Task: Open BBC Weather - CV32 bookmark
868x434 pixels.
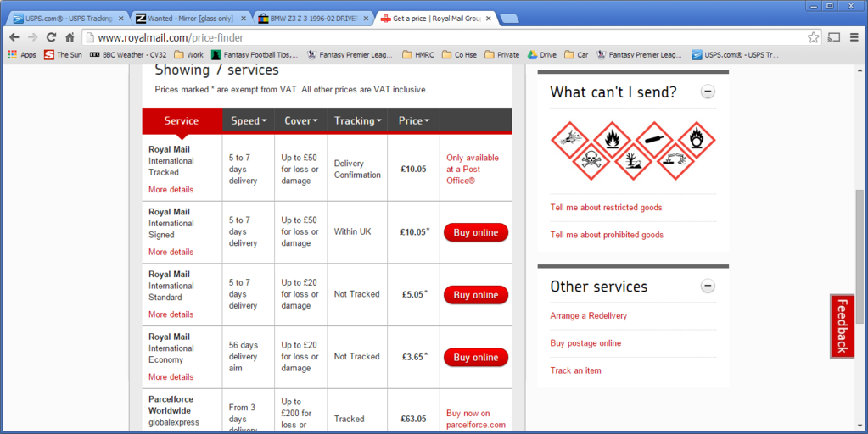Action: click(128, 55)
